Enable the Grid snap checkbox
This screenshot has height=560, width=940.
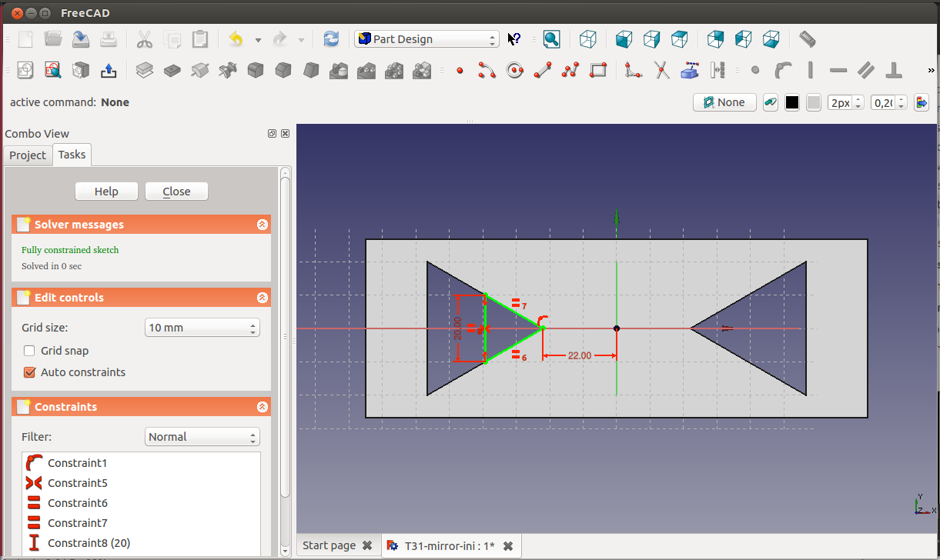coord(30,351)
